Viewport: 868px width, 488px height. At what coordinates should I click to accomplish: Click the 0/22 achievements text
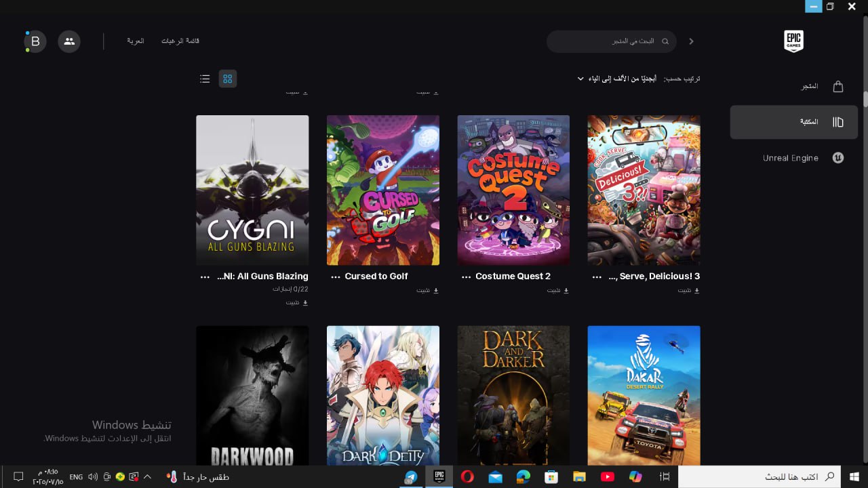tap(291, 289)
